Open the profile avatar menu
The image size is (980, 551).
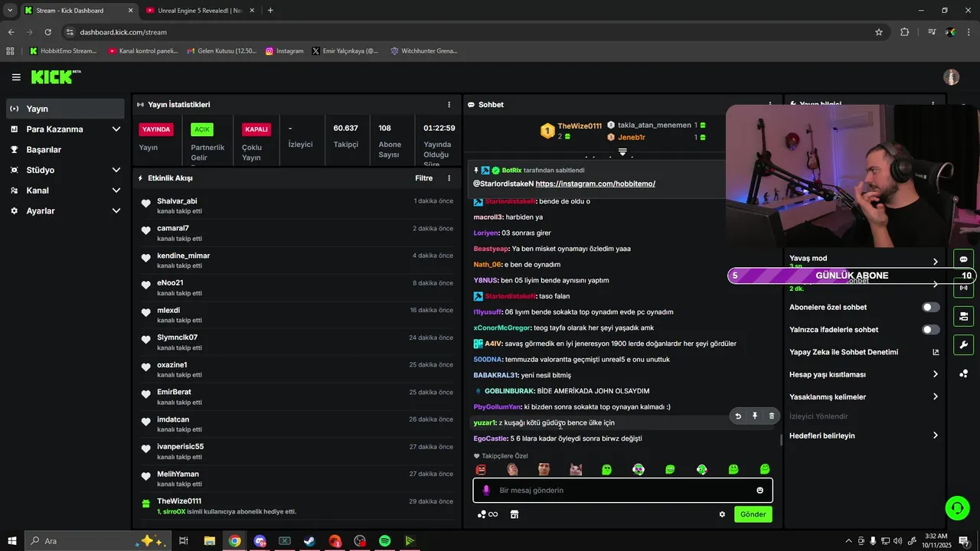tap(951, 77)
